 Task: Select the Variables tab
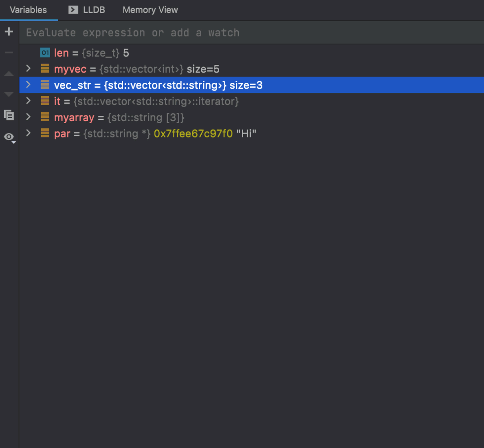tap(29, 10)
